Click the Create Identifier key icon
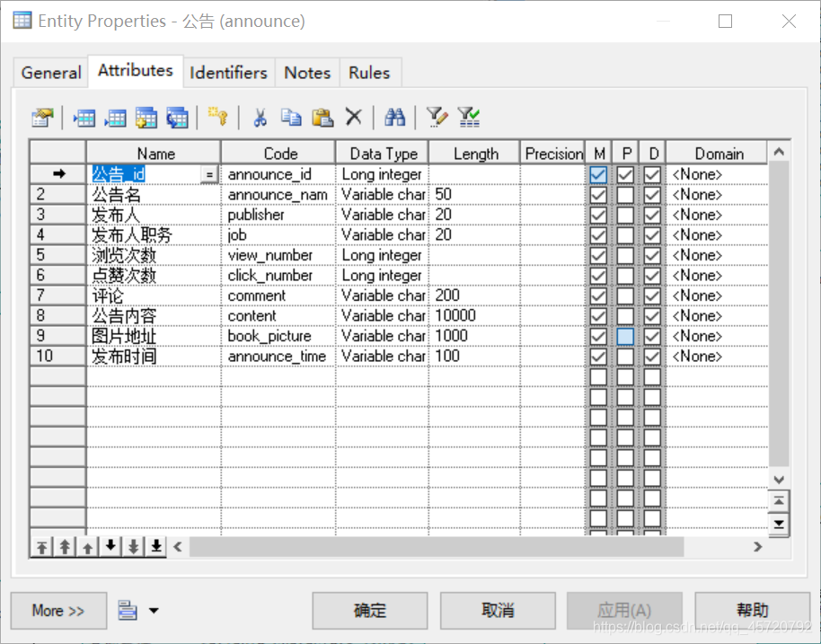The image size is (821, 644). (217, 116)
